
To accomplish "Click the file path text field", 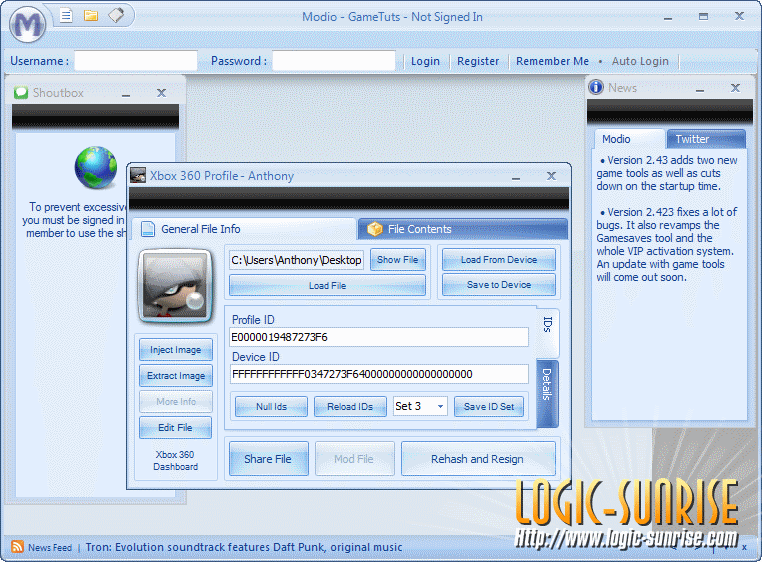I will pyautogui.click(x=296, y=260).
